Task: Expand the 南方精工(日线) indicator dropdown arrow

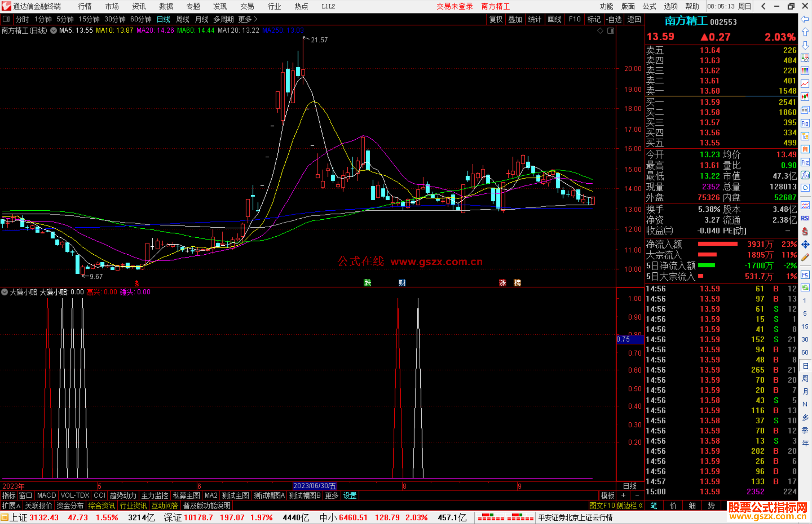Action: pos(54,31)
